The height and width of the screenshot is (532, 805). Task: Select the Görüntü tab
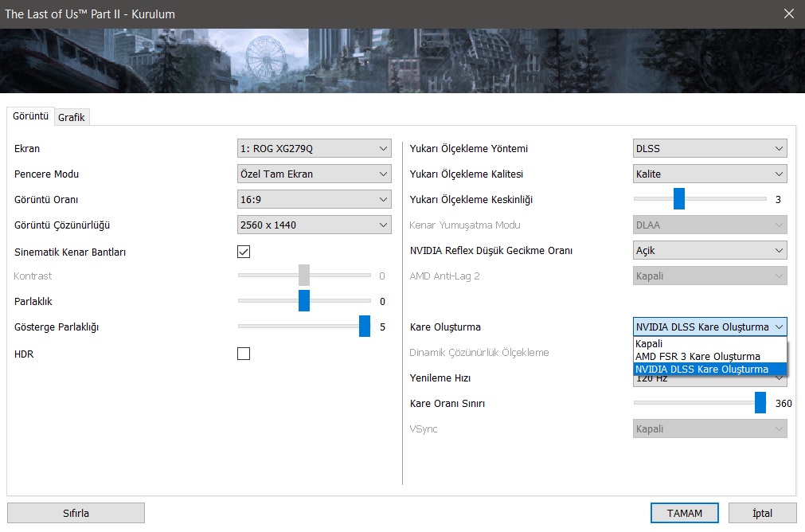tap(30, 116)
